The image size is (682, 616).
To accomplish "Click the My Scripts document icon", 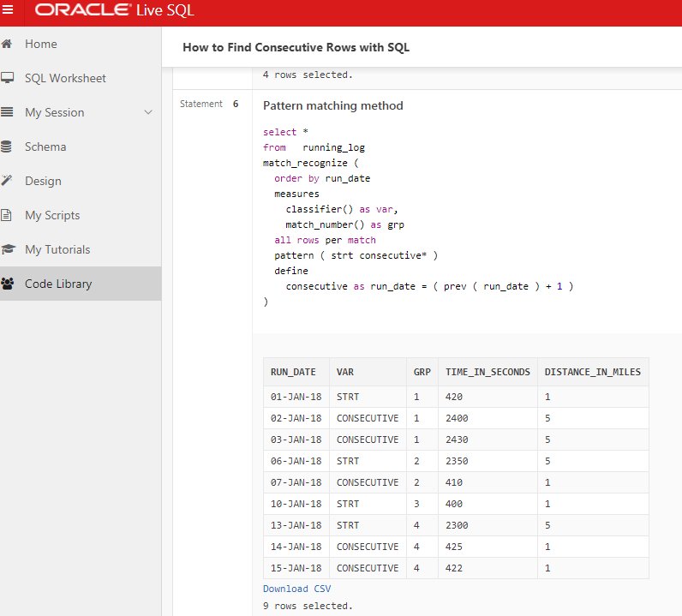I will (x=6, y=215).
